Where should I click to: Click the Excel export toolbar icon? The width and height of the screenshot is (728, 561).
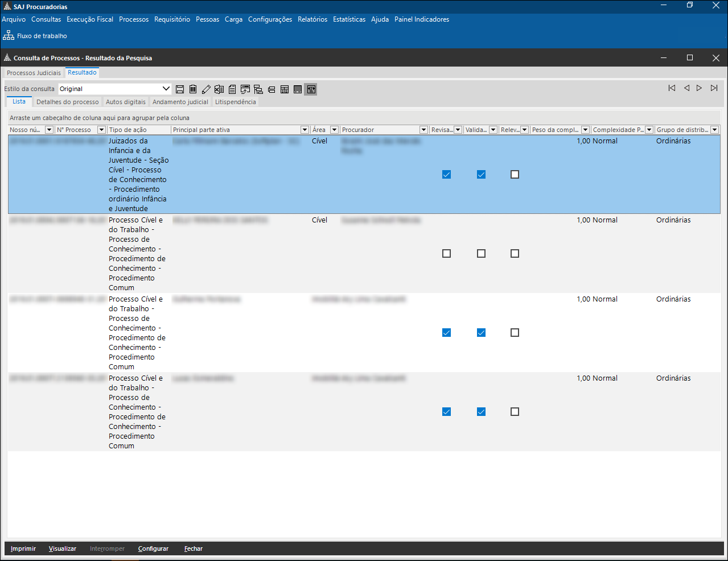click(219, 89)
